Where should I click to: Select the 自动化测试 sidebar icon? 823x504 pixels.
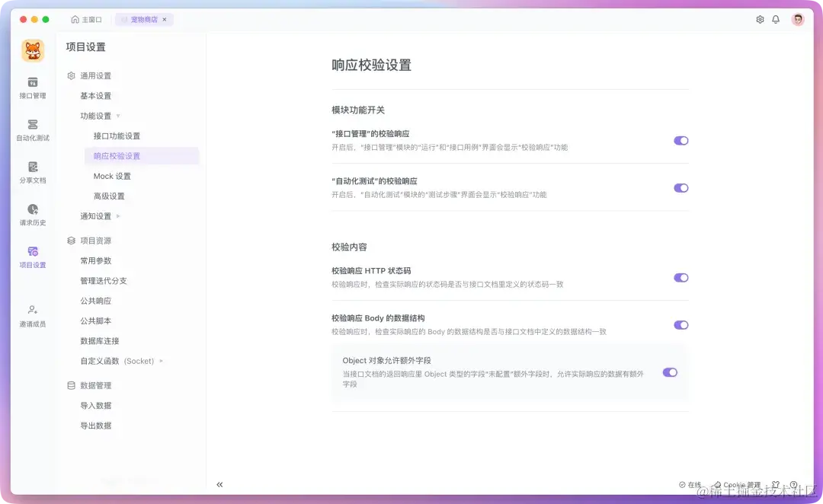[x=32, y=129]
